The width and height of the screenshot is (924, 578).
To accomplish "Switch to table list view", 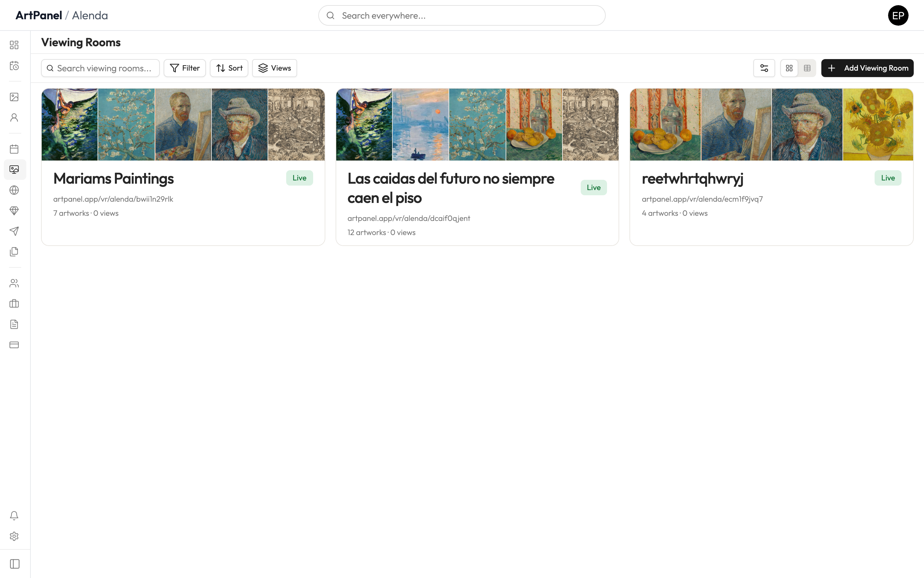I will [x=807, y=68].
